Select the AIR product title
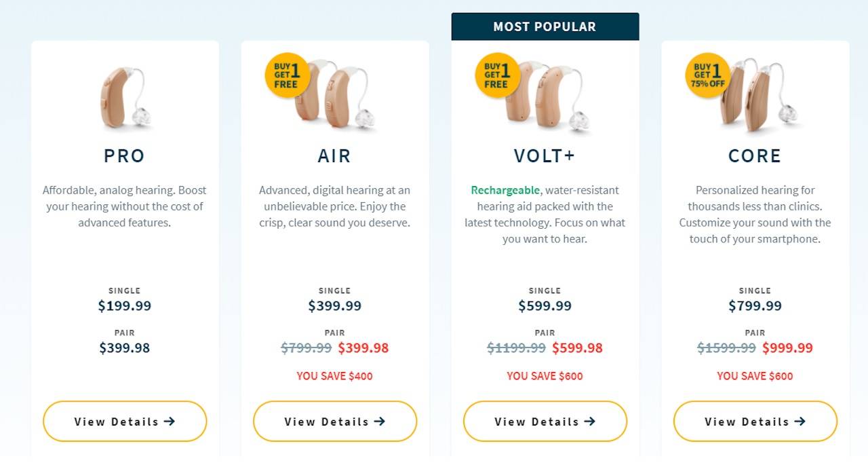 (335, 156)
